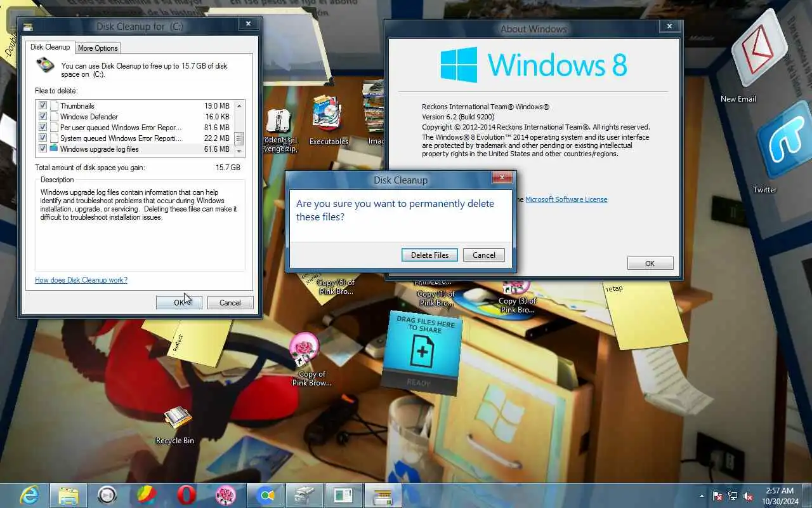Viewport: 812px width, 508px height.
Task: Open 'How does Disk Cleanup work?' link
Action: (x=81, y=280)
